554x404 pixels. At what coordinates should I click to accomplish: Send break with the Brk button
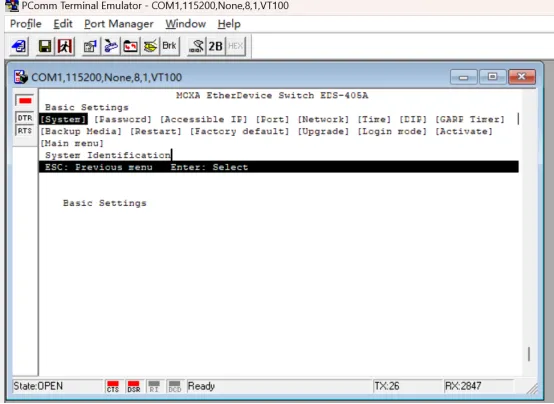[x=170, y=46]
